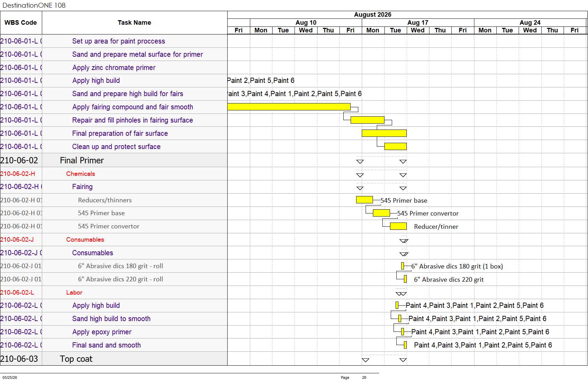Click the 545 Primer convertor task name
The width and height of the screenshot is (588, 382).
(x=109, y=226)
